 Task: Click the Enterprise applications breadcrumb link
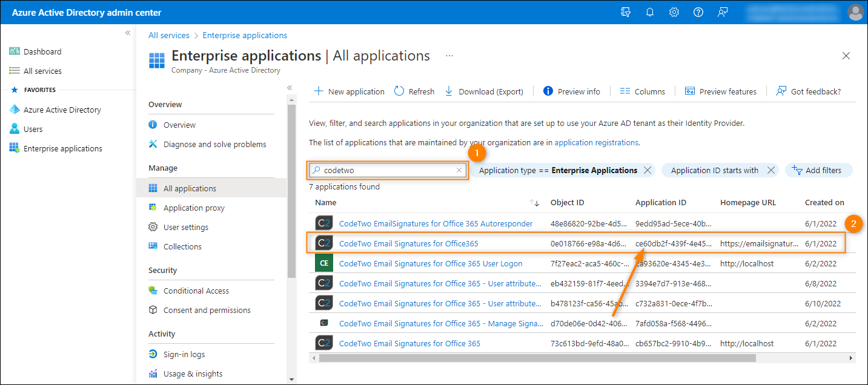[x=245, y=35]
